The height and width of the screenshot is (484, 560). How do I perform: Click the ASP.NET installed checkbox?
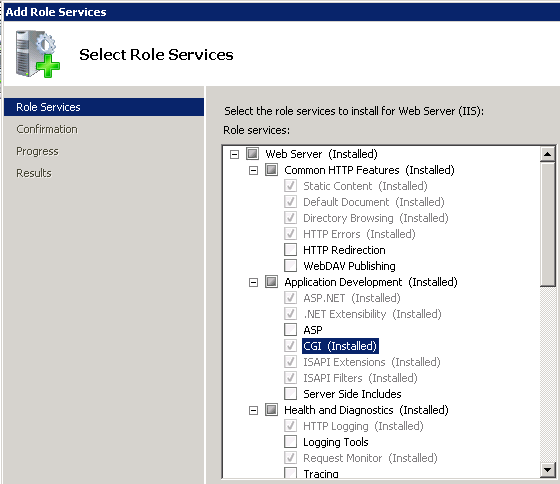point(290,298)
